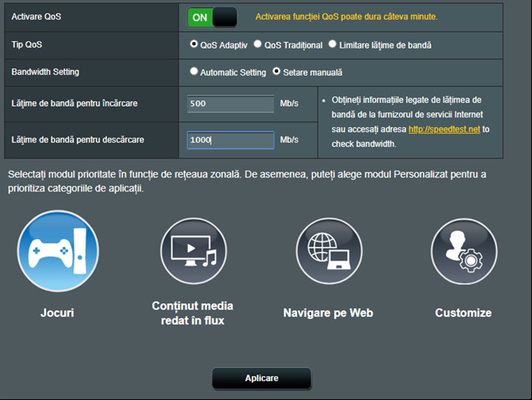532x400 pixels.
Task: Choose the Conținut media redat în flux icon
Action: click(x=194, y=251)
